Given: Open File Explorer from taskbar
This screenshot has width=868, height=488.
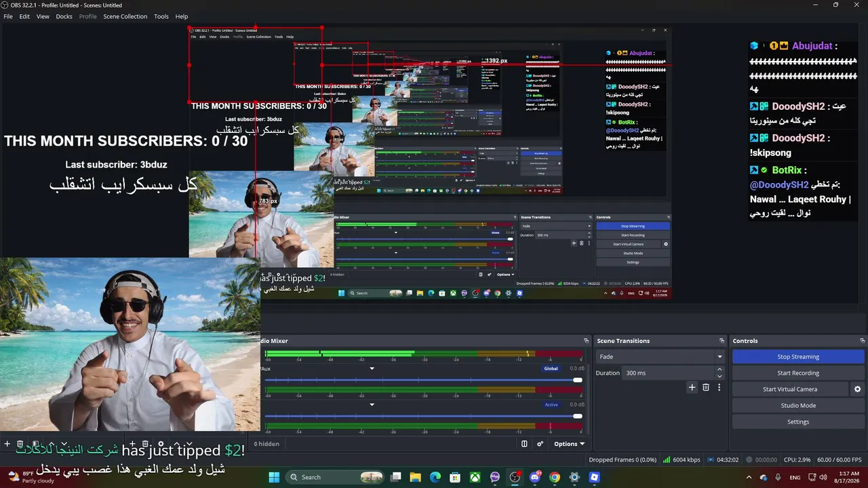Looking at the screenshot, I should 416,477.
